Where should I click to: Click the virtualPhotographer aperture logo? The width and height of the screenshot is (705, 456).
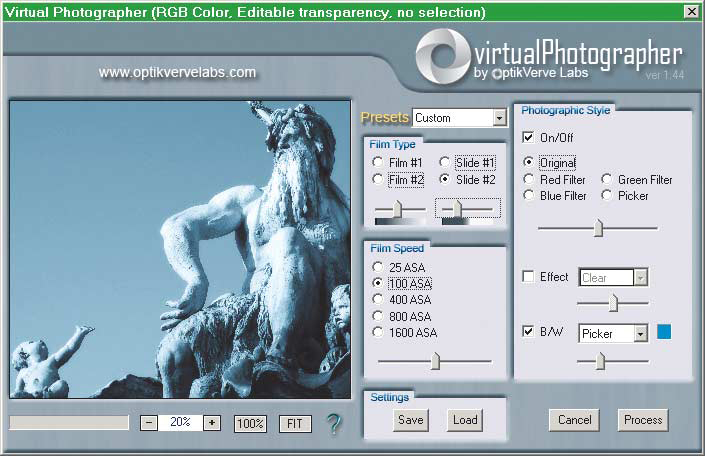point(442,56)
